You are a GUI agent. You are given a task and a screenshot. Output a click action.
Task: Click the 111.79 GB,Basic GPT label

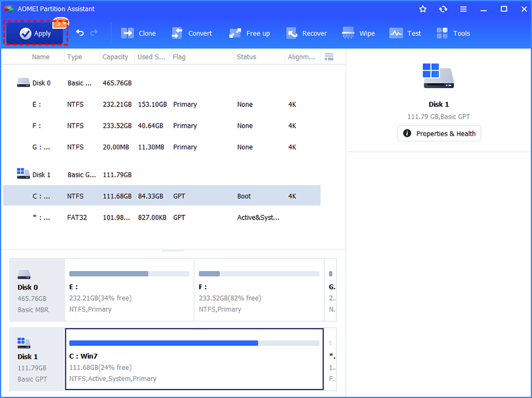pyautogui.click(x=439, y=117)
